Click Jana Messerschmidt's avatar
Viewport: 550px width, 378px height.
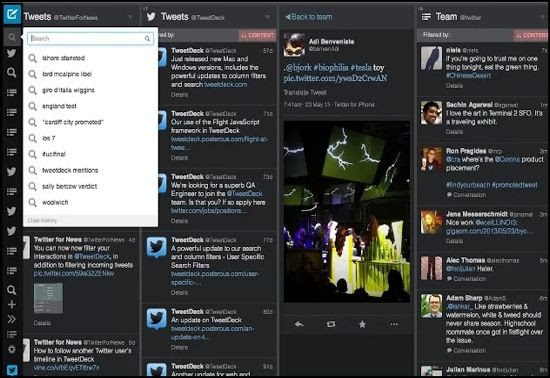click(431, 222)
